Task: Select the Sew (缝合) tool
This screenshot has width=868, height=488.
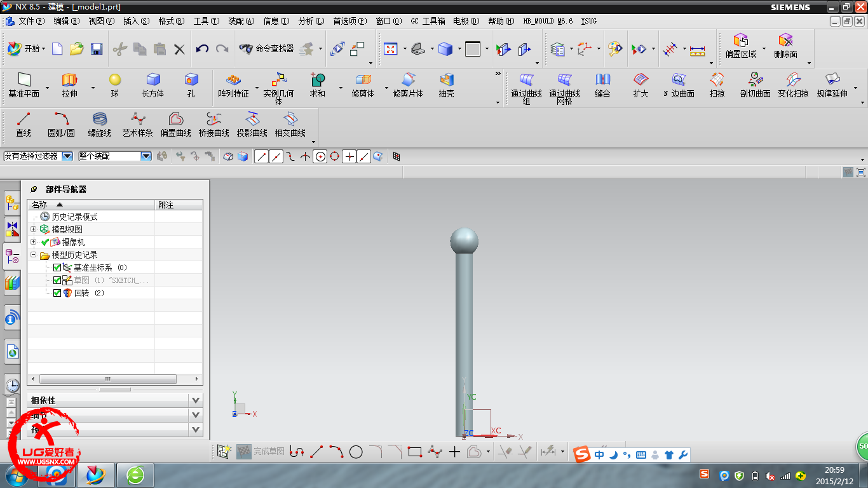Action: [x=602, y=86]
